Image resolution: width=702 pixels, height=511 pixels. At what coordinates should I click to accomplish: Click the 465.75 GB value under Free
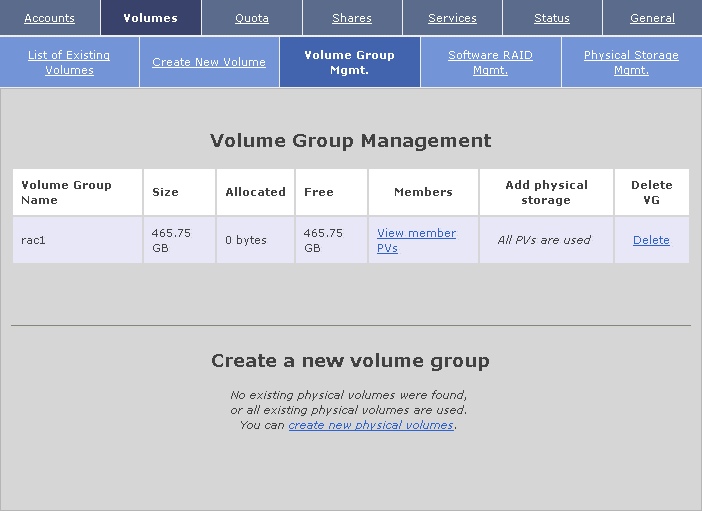pos(323,240)
